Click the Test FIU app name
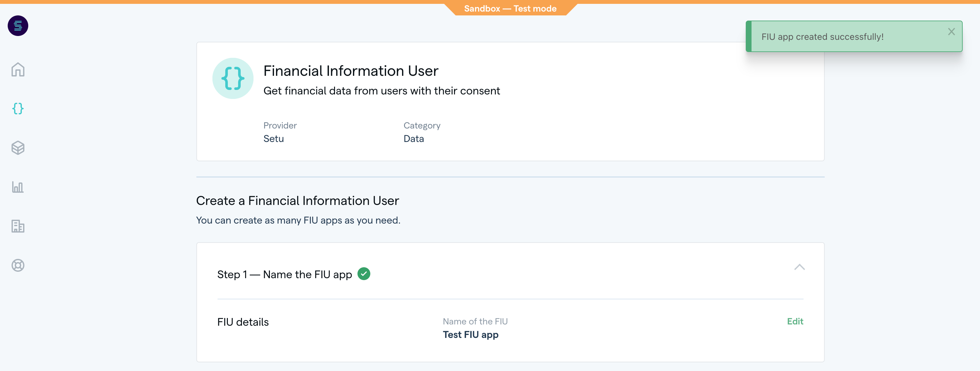Viewport: 980px width, 371px height. pos(470,334)
